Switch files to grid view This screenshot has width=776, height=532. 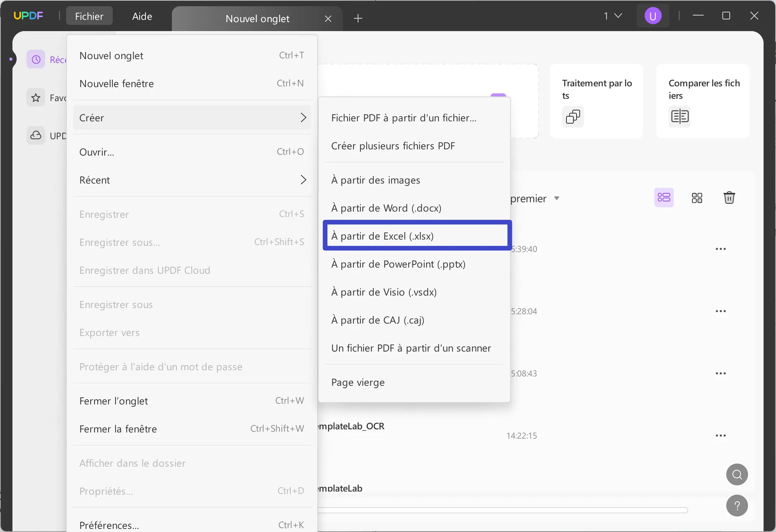[x=696, y=198]
